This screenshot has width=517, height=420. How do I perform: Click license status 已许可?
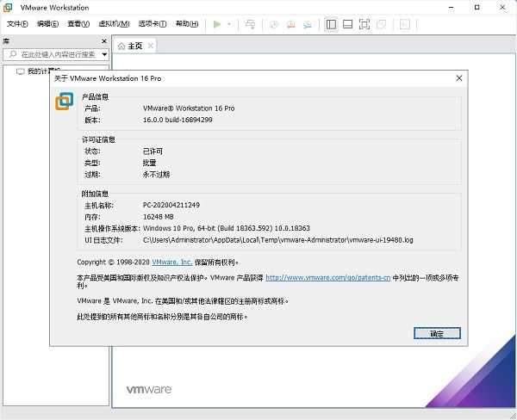click(x=153, y=151)
